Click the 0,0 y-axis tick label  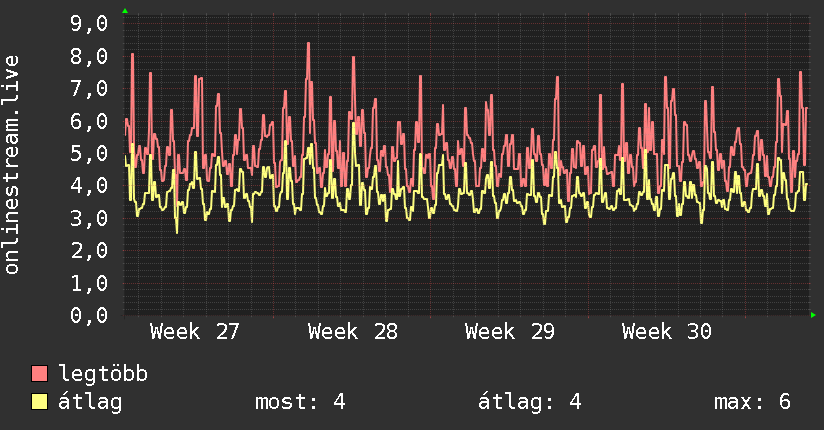89,315
